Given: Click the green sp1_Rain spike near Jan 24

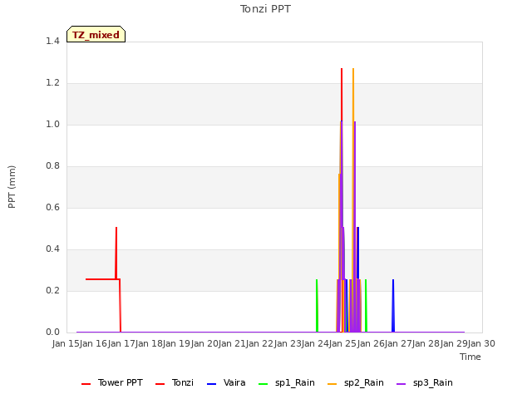Looking at the screenshot, I should click(x=317, y=305).
